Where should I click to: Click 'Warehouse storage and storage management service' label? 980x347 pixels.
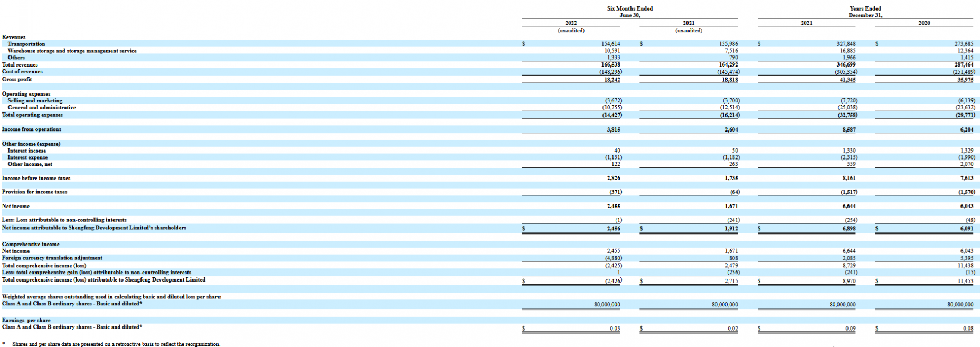(x=72, y=51)
